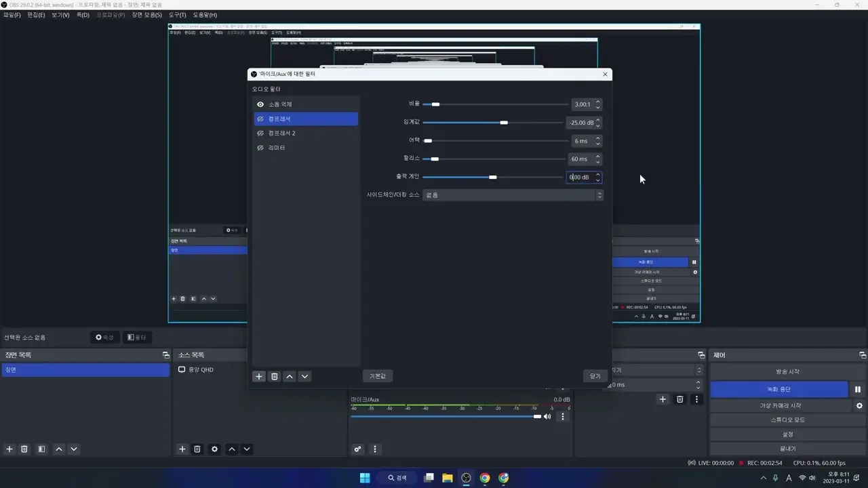Decrease 임계값 value with stepper down arrow
This screenshot has width=868, height=488.
click(597, 125)
